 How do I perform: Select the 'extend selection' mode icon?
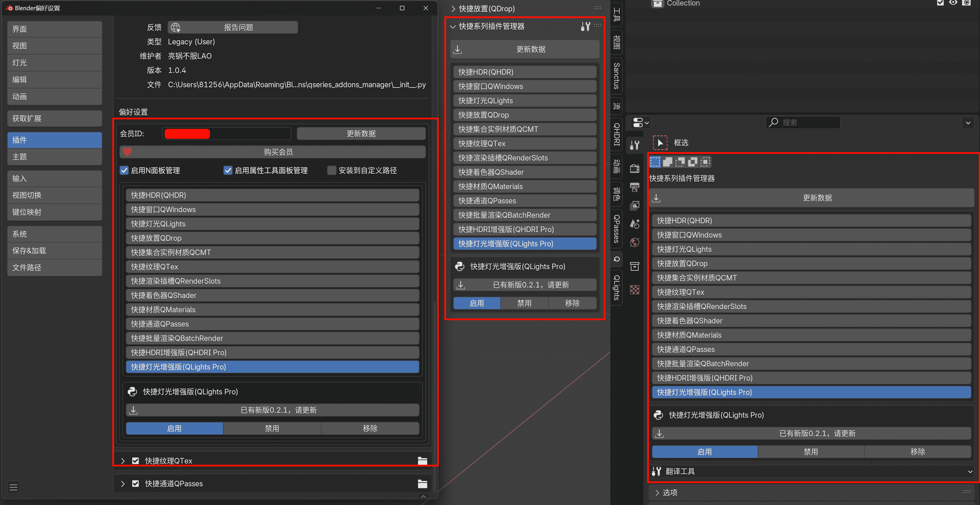coord(668,162)
